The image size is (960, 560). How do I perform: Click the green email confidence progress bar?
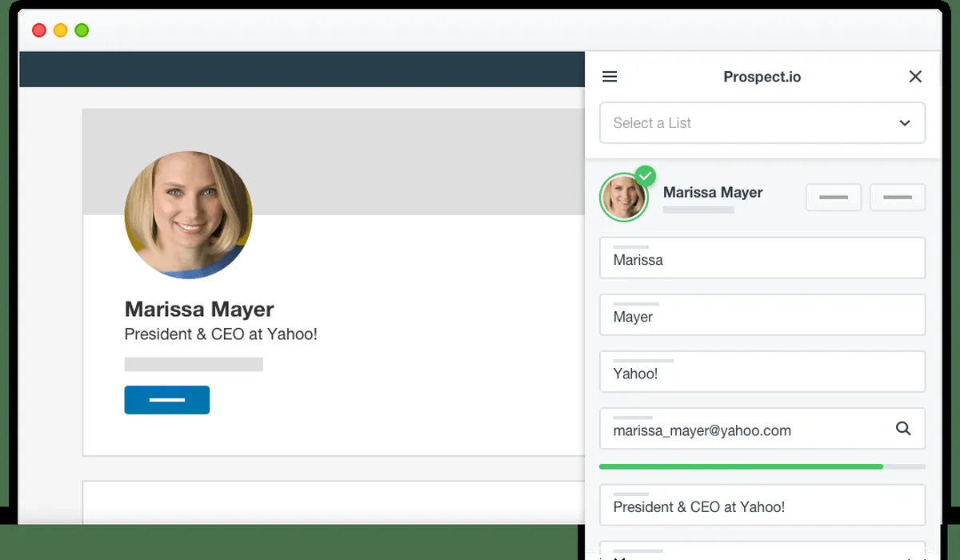[x=762, y=466]
